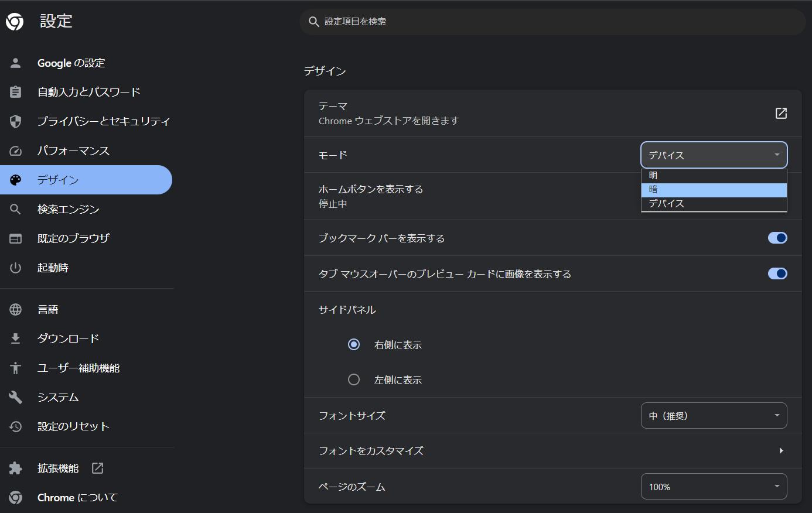Open the フォントサイズ dropdown
This screenshot has height=513, width=812.
click(714, 416)
